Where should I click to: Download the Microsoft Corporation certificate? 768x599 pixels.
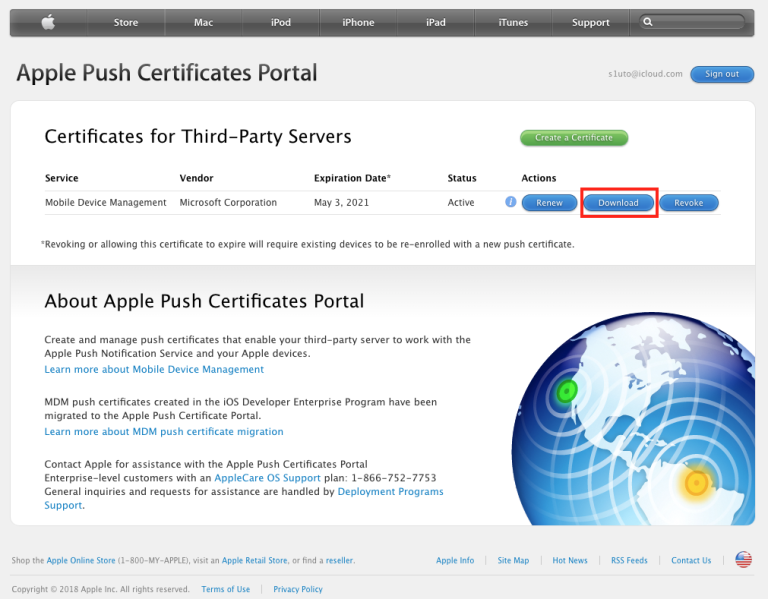618,203
